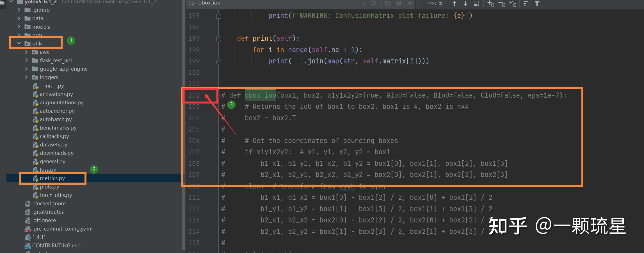Open autoanchor.py file
Image resolution: width=644 pixels, height=253 pixels.
[57, 111]
